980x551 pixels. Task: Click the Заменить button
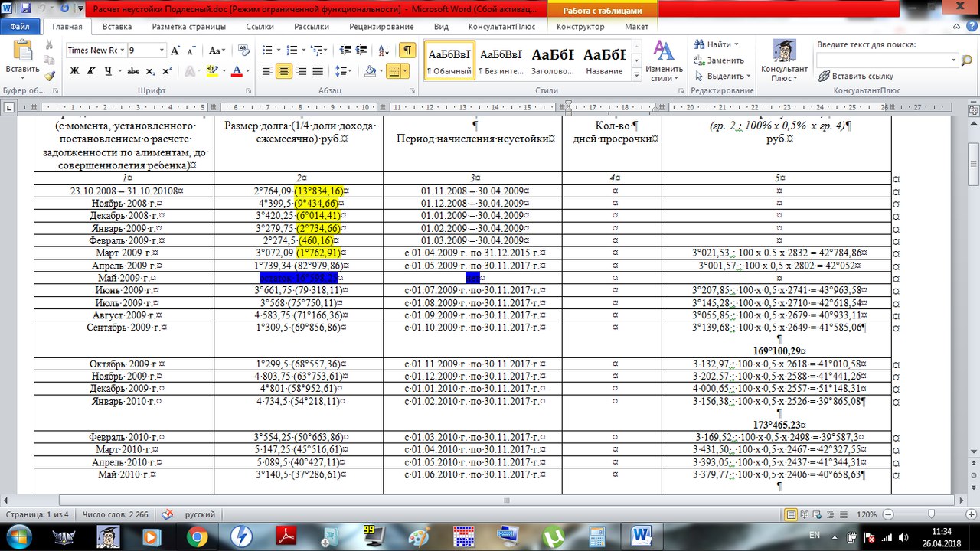tap(718, 60)
